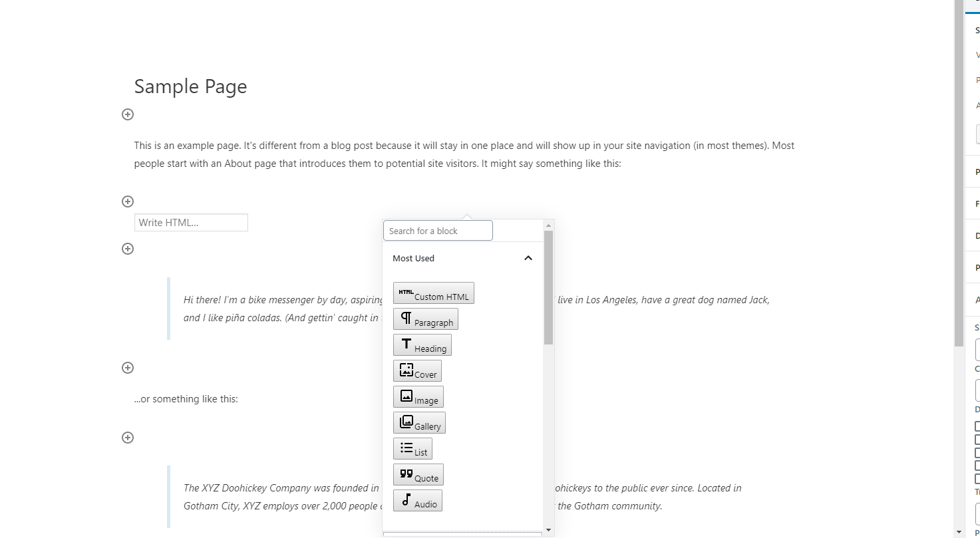Viewport: 980px width, 538px height.
Task: Insert a Gallery block
Action: [419, 422]
